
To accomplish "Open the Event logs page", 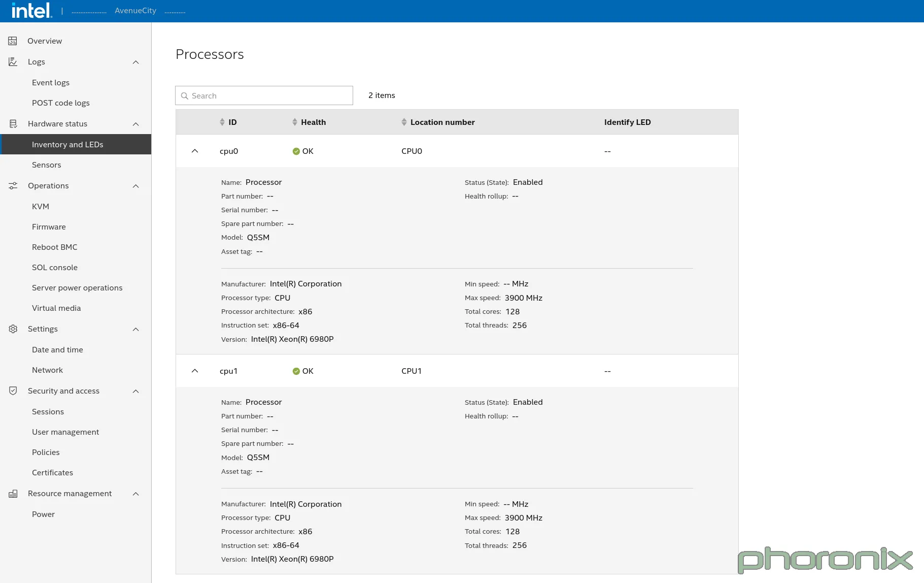I will point(50,82).
